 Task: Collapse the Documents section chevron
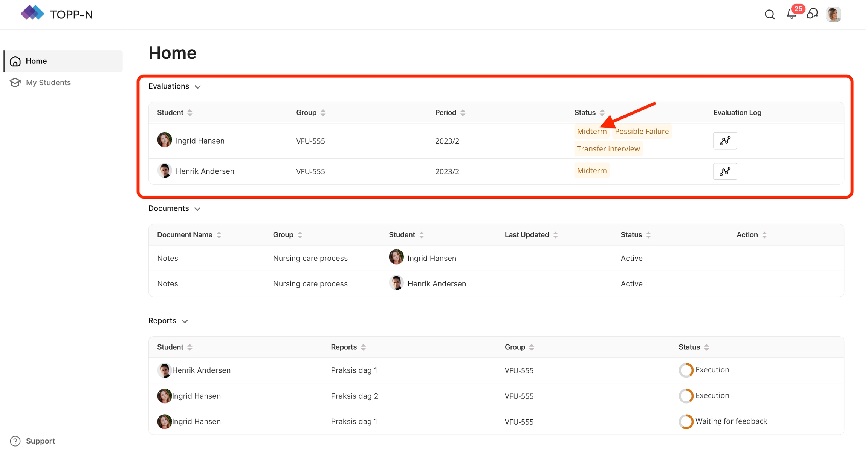(x=197, y=209)
